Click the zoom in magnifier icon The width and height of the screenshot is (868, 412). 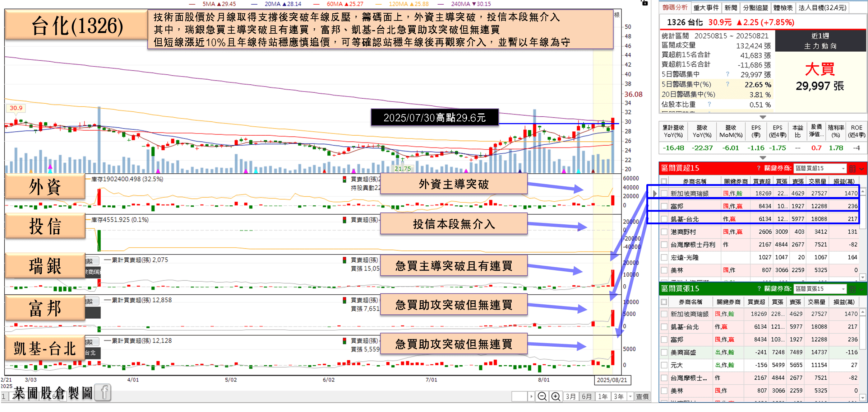click(556, 396)
